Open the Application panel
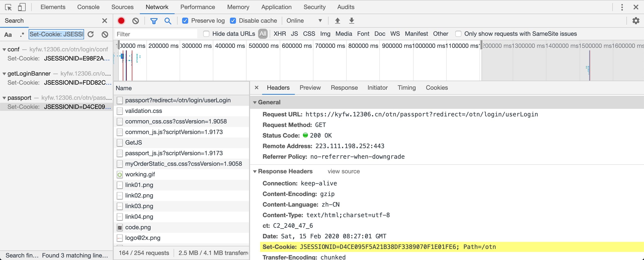This screenshot has width=644, height=260. pyautogui.click(x=276, y=7)
